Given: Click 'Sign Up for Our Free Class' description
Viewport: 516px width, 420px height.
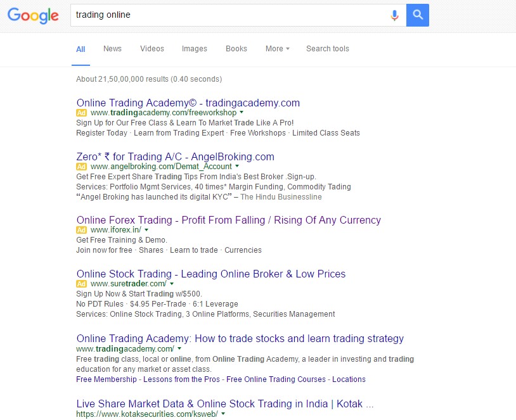Looking at the screenshot, I should (x=185, y=123).
